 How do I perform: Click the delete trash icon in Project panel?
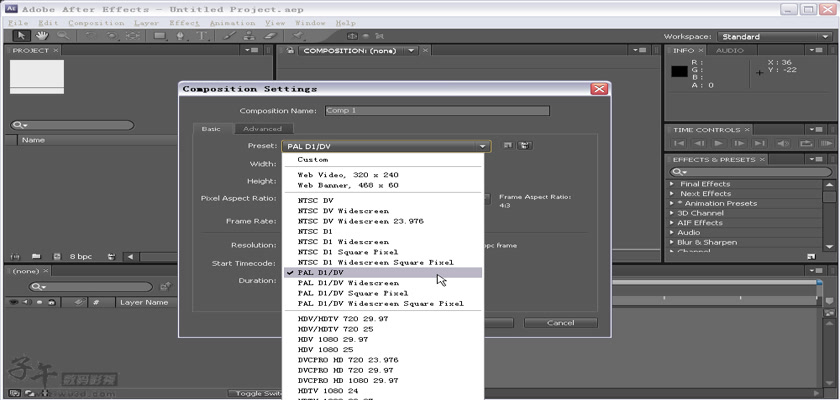[x=111, y=256]
